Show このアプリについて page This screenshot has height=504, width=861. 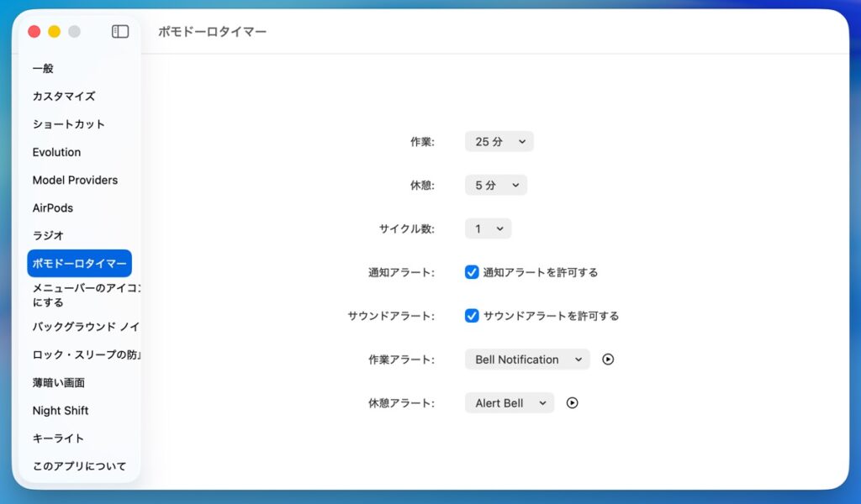click(x=79, y=466)
